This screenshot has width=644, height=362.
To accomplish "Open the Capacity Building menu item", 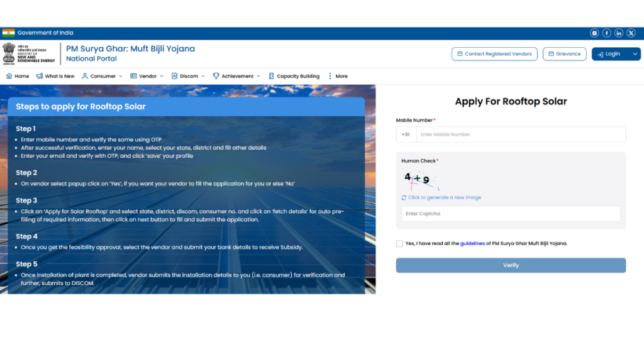I will point(294,76).
